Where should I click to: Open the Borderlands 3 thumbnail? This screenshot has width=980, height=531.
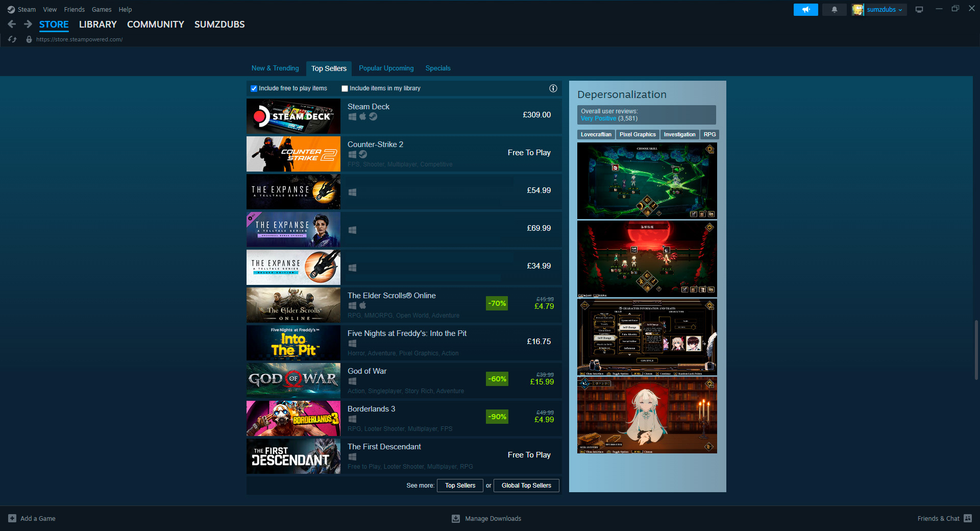tap(293, 418)
